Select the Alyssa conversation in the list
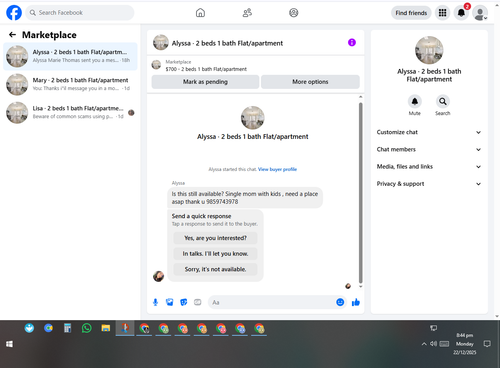 tap(70, 56)
